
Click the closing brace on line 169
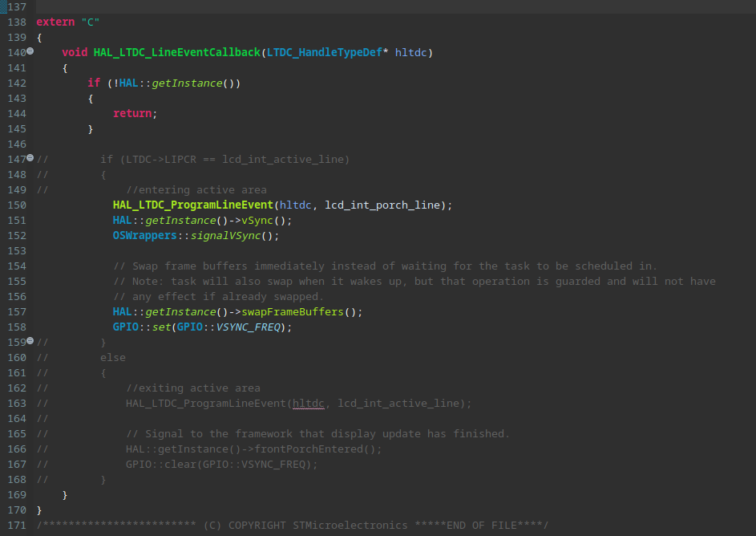(65, 495)
